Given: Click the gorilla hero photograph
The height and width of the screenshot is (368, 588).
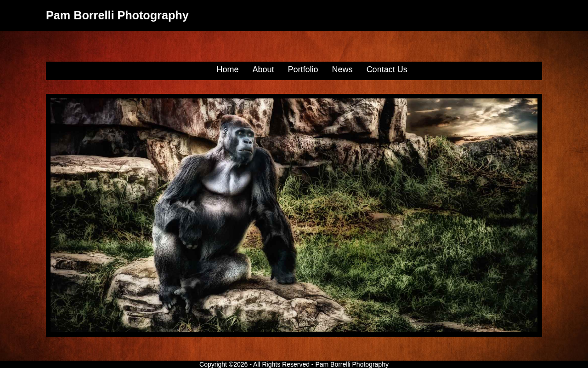Looking at the screenshot, I should pos(294,215).
